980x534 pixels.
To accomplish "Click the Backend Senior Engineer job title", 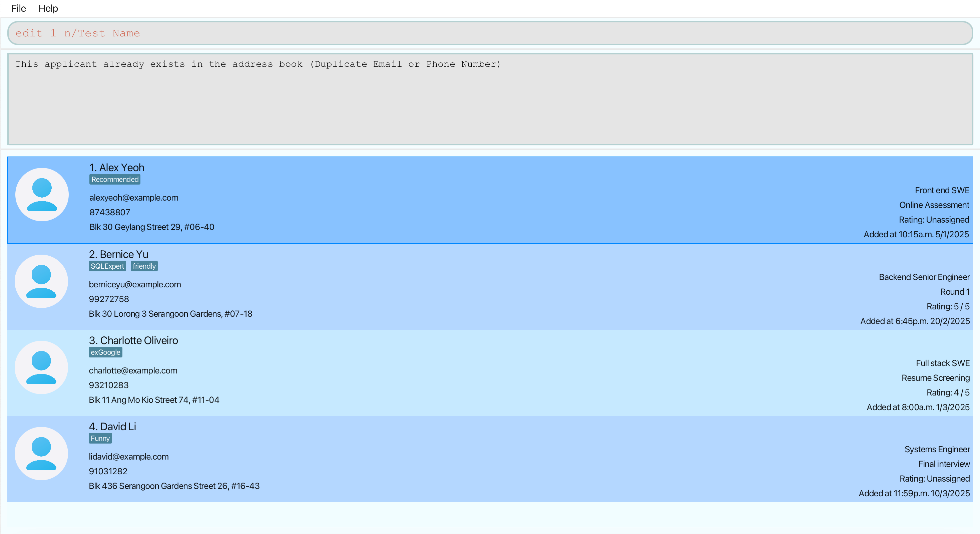I will [x=924, y=277].
